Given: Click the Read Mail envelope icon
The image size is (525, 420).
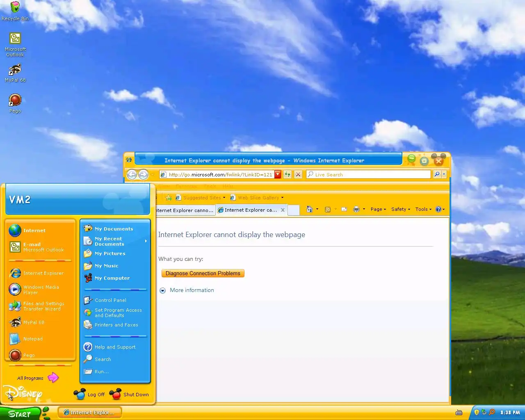Looking at the screenshot, I should [344, 209].
